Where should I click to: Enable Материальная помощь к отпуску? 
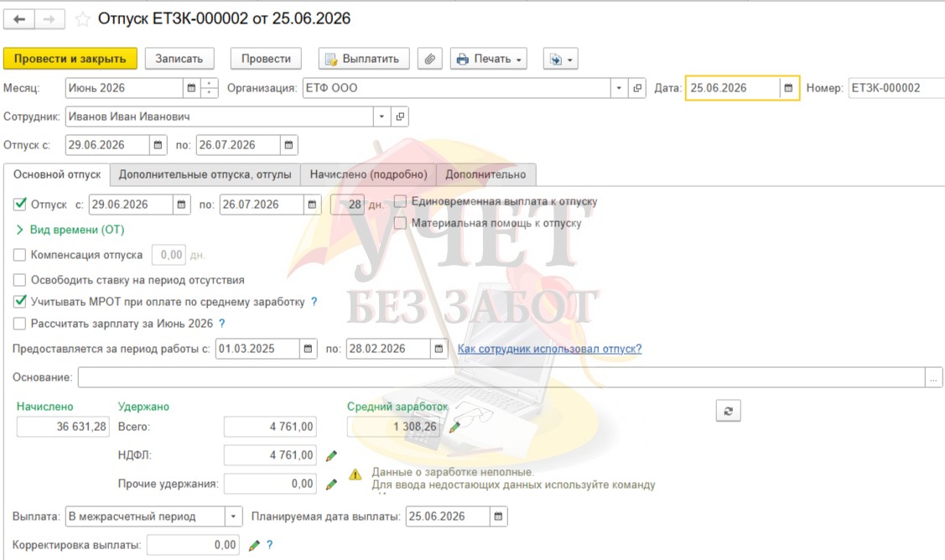(x=400, y=223)
